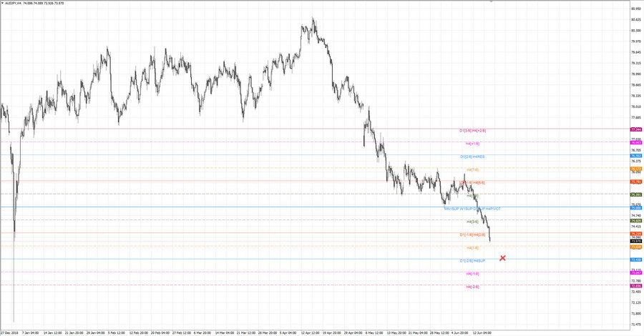The height and width of the screenshot is (336, 644).
Task: Click the 29 Apr 04:00 time label
Action: pyautogui.click(x=353, y=332)
